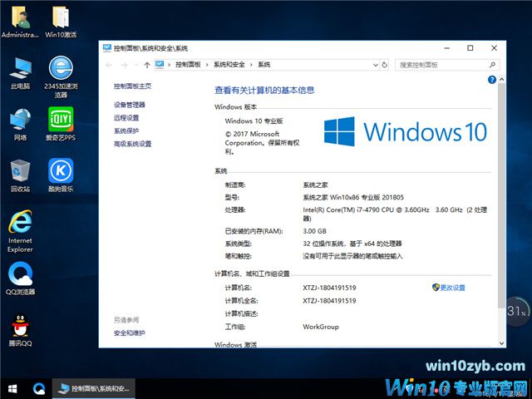532x399 pixels.
Task: Open 系统保护 from the sidebar
Action: pos(126,131)
